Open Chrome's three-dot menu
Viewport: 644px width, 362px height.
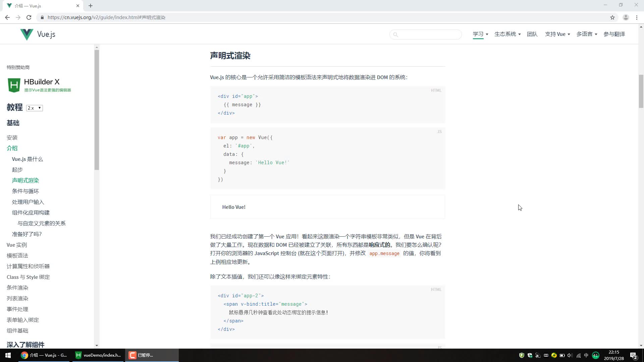(x=637, y=17)
